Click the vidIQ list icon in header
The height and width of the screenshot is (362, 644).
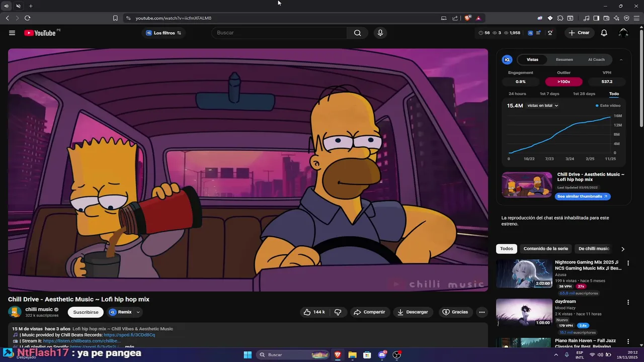(538, 33)
